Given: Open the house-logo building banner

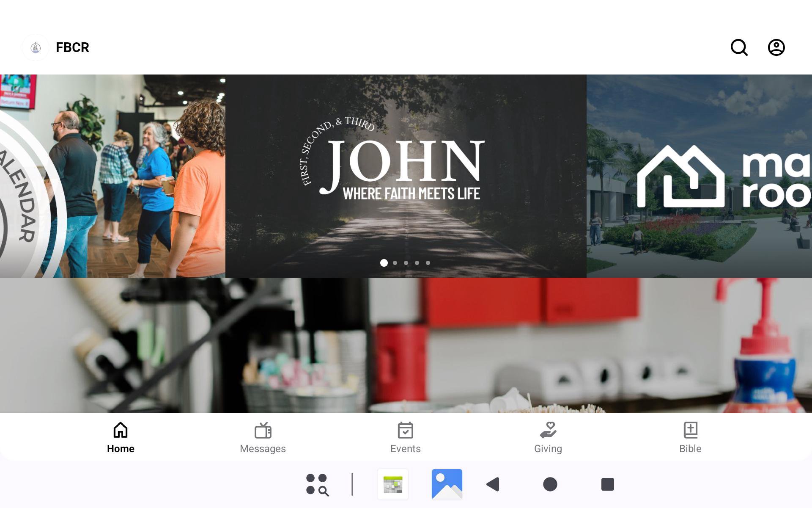Looking at the screenshot, I should click(699, 176).
